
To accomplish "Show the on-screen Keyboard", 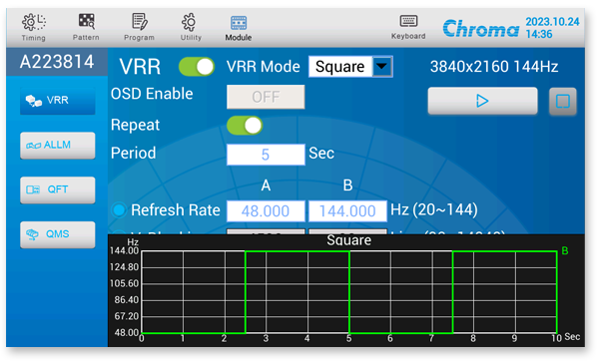I will pos(408,27).
